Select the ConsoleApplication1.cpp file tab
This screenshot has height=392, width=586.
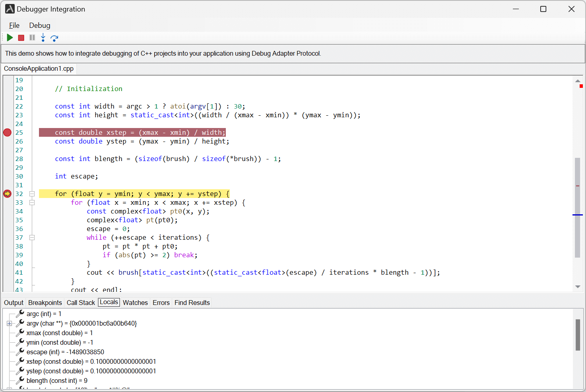tap(39, 69)
